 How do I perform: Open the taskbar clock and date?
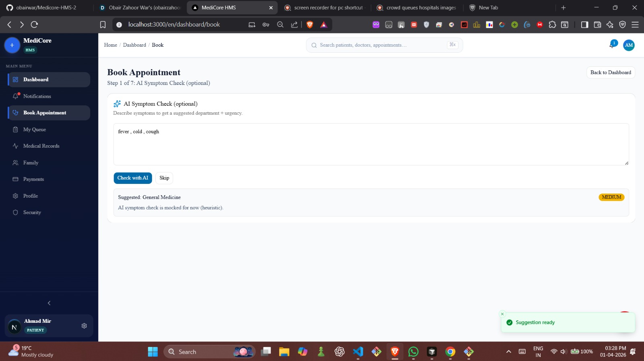coord(613,351)
